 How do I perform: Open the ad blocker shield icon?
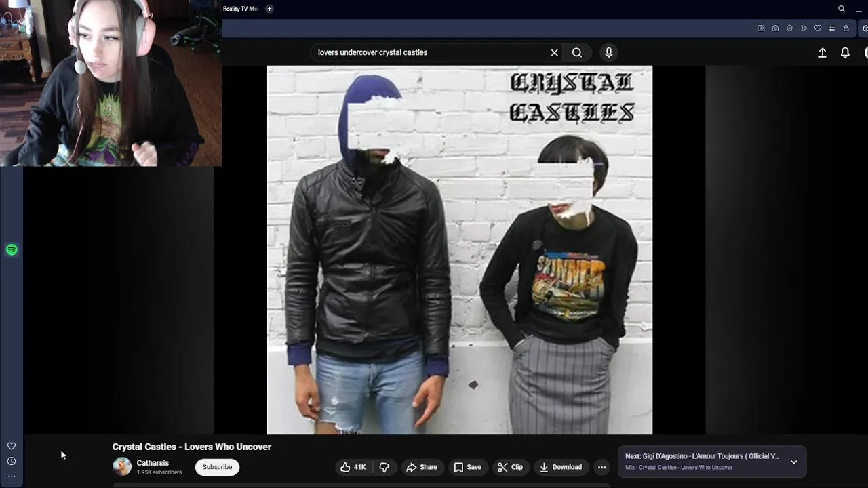pos(789,28)
